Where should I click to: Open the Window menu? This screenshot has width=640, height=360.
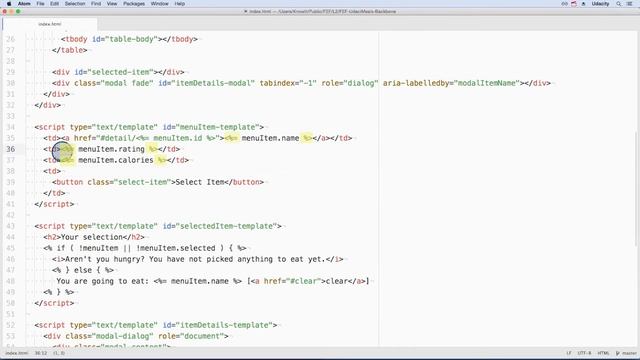coord(160,4)
